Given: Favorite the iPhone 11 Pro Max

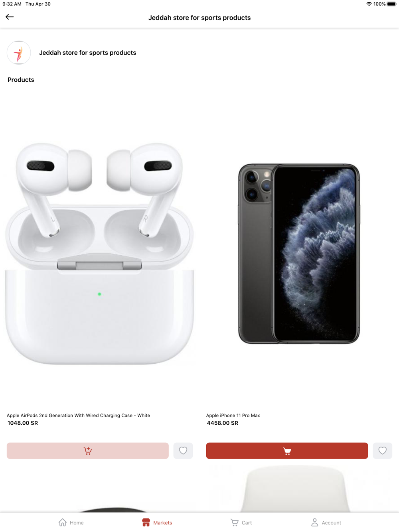Looking at the screenshot, I should [383, 451].
